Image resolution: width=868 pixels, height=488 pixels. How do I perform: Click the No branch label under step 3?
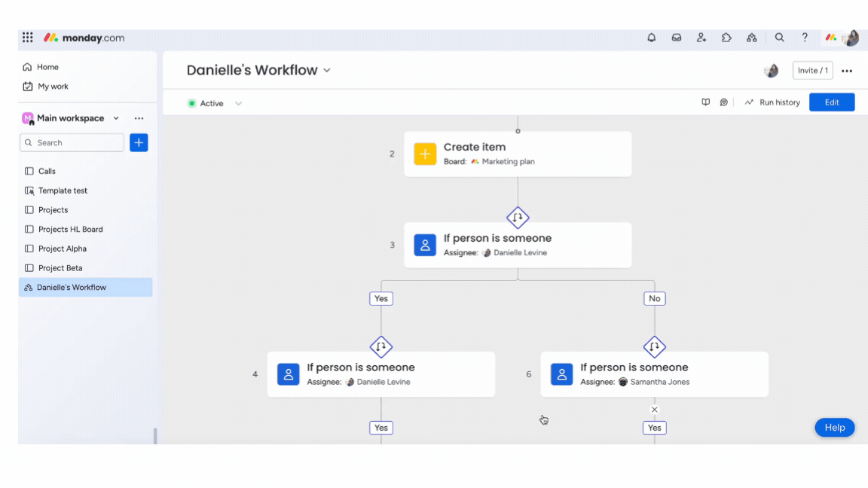tap(654, 299)
